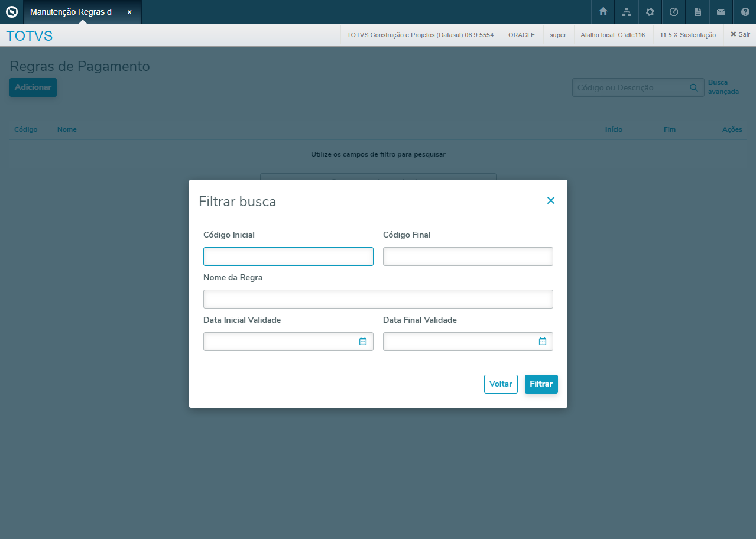Click the Início column header
756x539 pixels.
click(614, 129)
